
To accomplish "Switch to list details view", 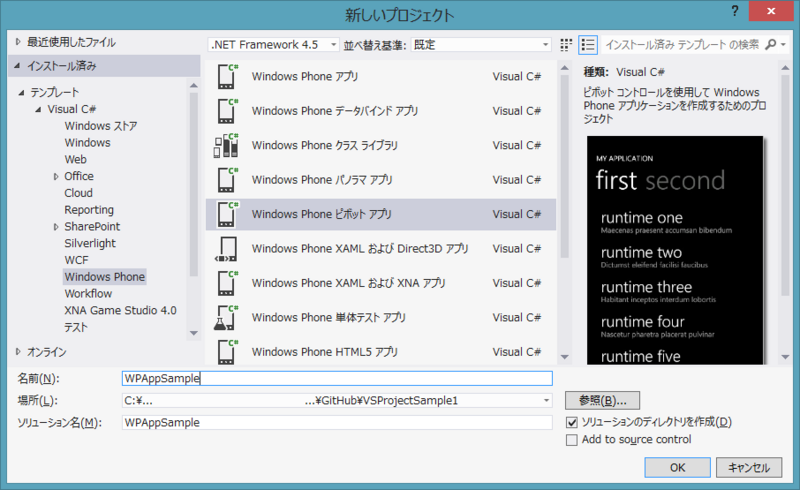I will click(x=588, y=45).
